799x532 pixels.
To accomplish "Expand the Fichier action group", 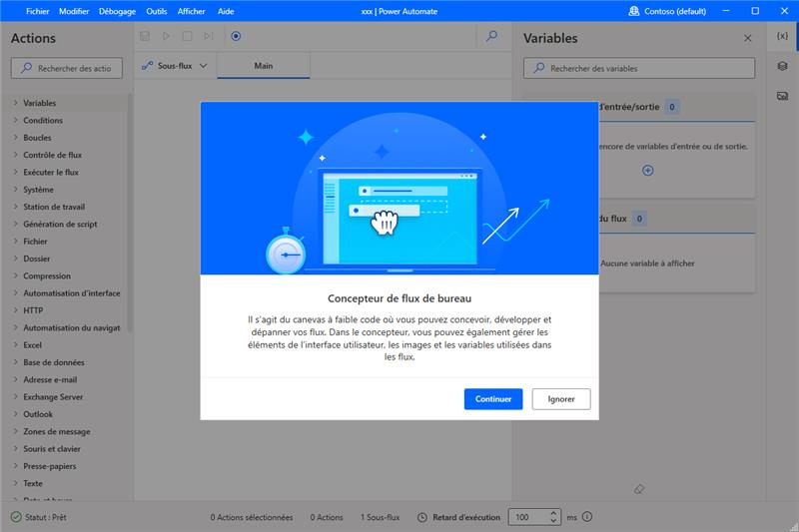I will (x=65, y=242).
